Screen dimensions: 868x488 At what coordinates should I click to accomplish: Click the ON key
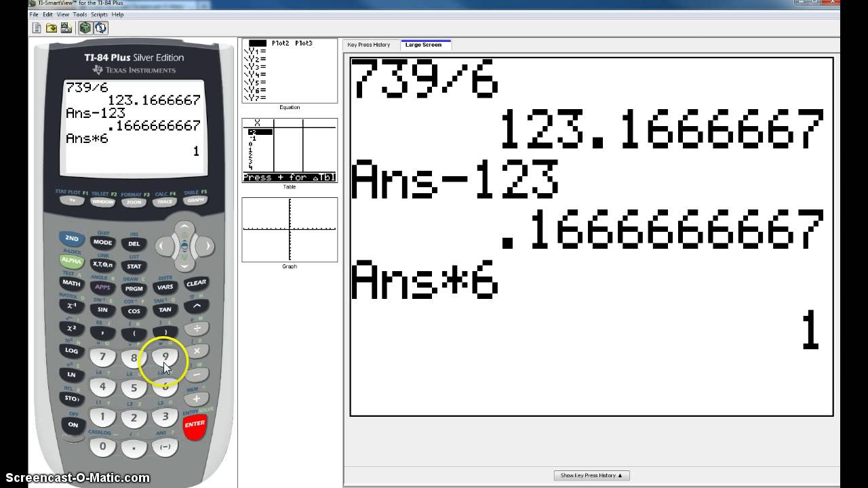[x=73, y=425]
